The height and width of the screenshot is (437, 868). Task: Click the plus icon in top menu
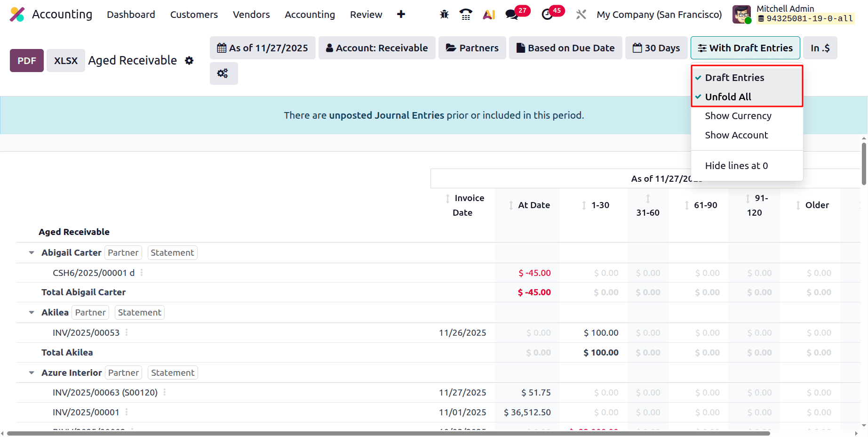coord(401,15)
